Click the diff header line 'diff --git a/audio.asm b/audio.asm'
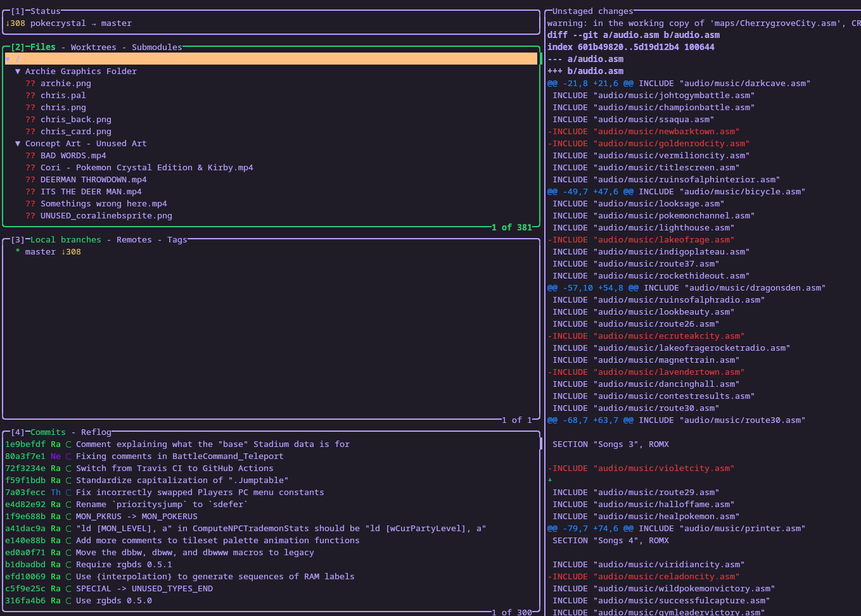 tap(634, 35)
